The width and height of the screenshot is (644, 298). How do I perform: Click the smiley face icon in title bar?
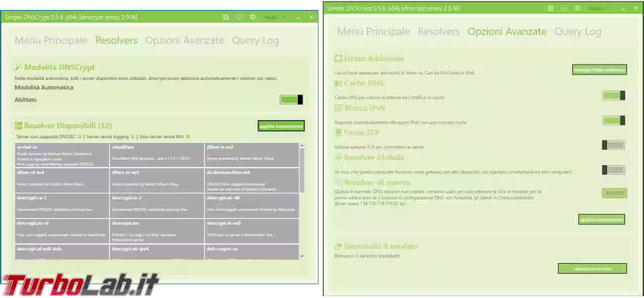tap(239, 17)
